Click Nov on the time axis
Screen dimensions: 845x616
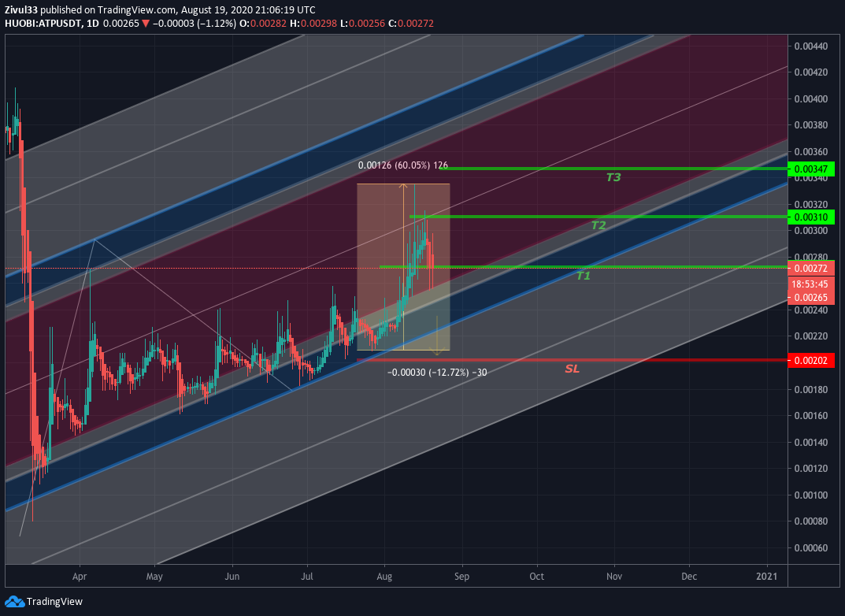point(614,576)
